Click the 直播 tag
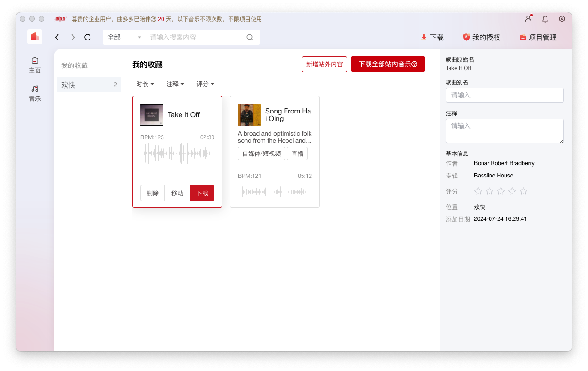The image size is (588, 371). point(297,153)
